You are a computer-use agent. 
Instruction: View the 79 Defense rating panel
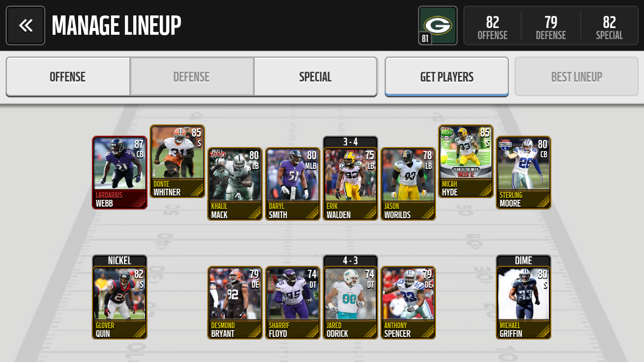(551, 26)
